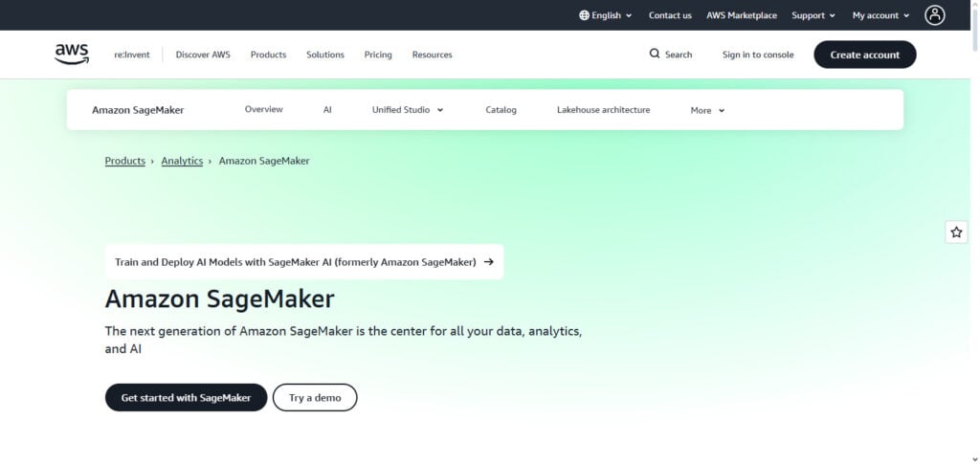The image size is (980, 464).
Task: Click the star bookmark icon at right edge
Action: pos(956,232)
